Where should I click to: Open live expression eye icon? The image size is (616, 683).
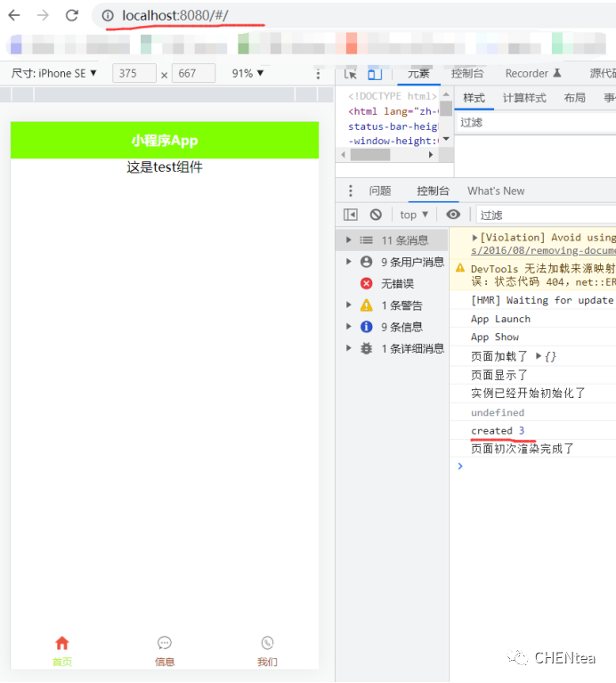point(453,215)
